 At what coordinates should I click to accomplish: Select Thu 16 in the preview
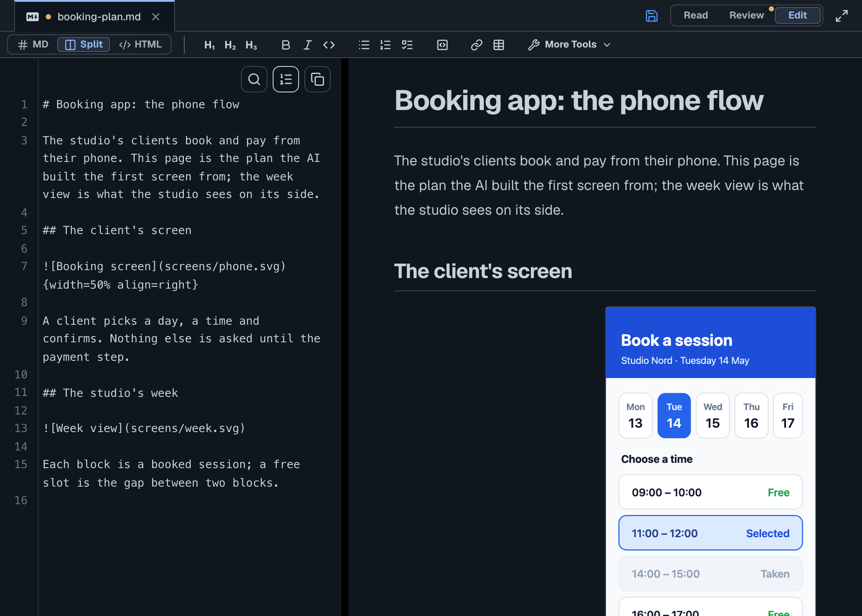coord(752,416)
